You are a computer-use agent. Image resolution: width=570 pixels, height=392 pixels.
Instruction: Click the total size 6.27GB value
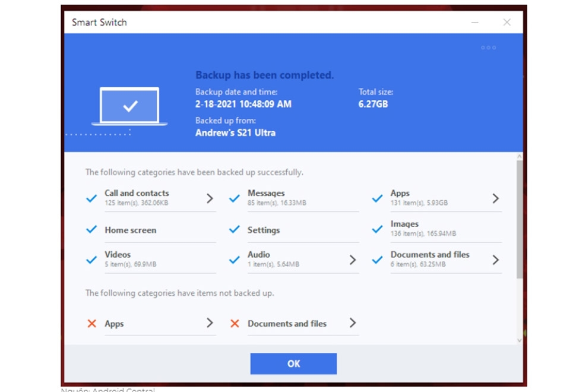pyautogui.click(x=373, y=104)
